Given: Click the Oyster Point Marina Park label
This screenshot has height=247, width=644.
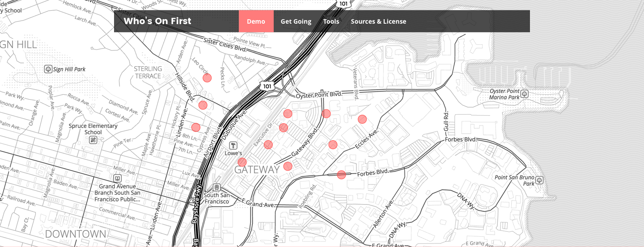Looking at the screenshot, I should (x=504, y=94).
